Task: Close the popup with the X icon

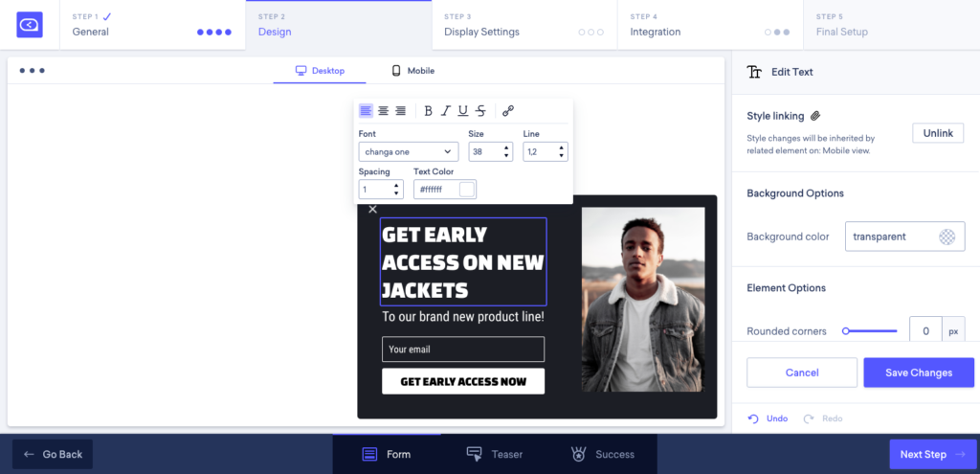Action: (373, 209)
